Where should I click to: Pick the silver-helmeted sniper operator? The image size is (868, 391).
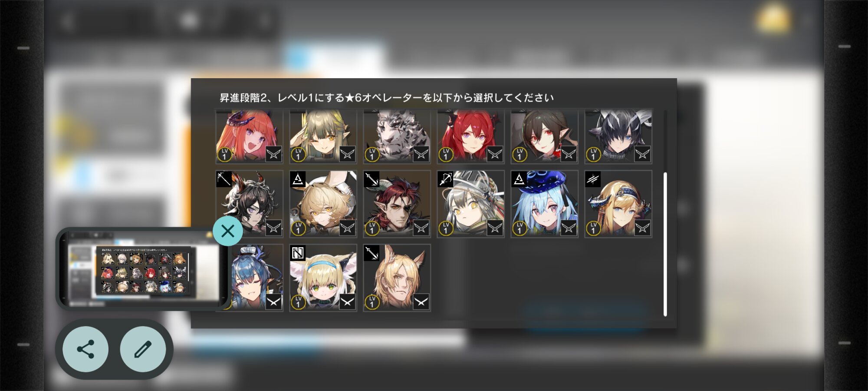[x=471, y=204]
